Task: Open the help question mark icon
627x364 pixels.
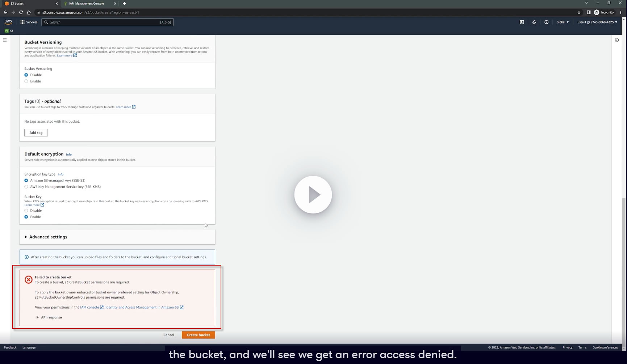Action: coord(546,22)
